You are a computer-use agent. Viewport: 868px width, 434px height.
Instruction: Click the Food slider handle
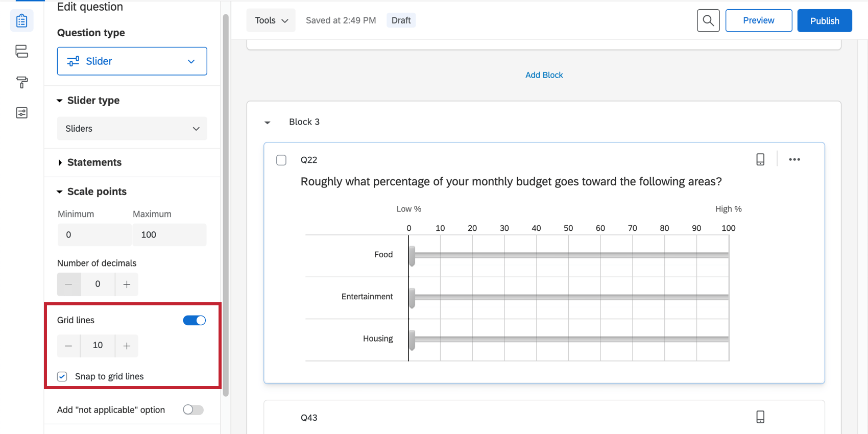[412, 255]
